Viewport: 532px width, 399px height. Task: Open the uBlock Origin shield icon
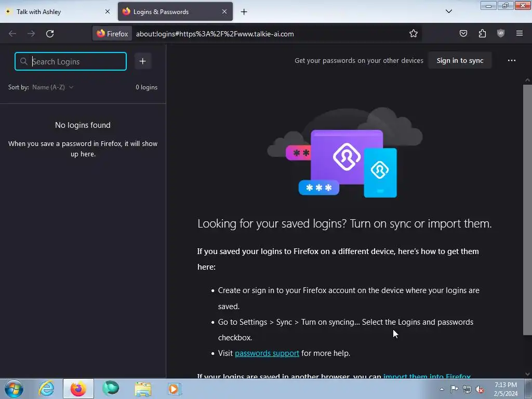tap(500, 33)
